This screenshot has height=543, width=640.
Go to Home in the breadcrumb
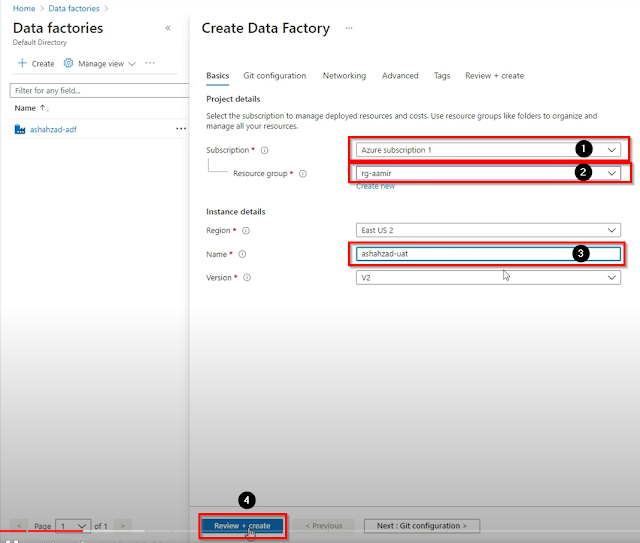pos(24,8)
